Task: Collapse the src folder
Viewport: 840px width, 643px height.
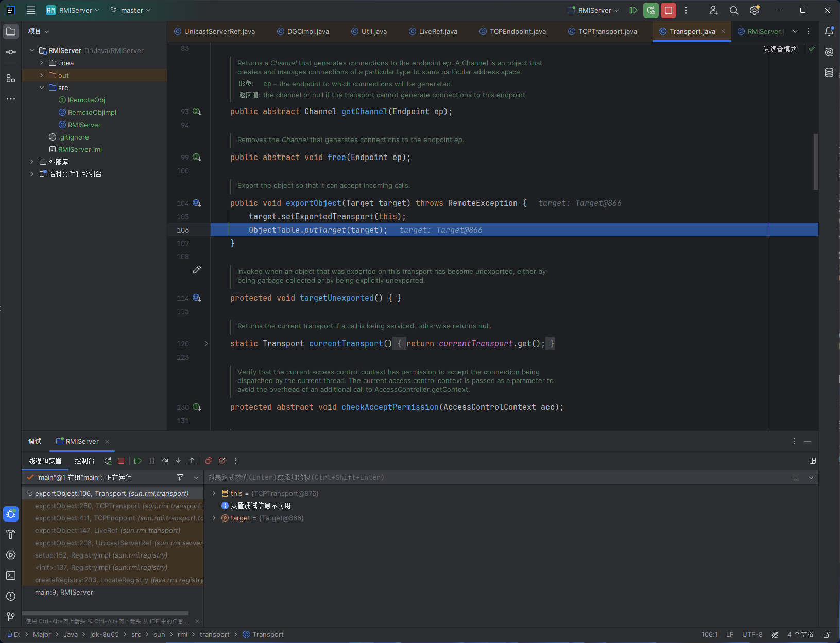Action: click(x=42, y=88)
